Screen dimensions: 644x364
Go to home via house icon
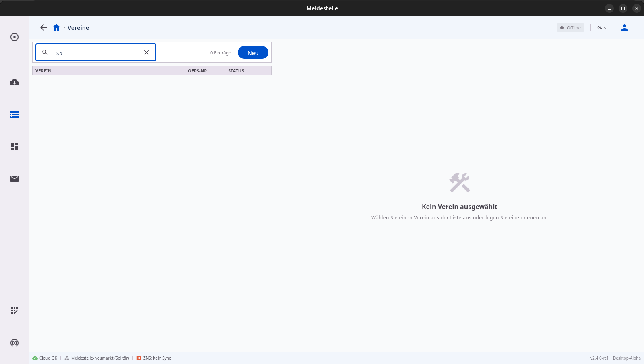[x=56, y=27]
